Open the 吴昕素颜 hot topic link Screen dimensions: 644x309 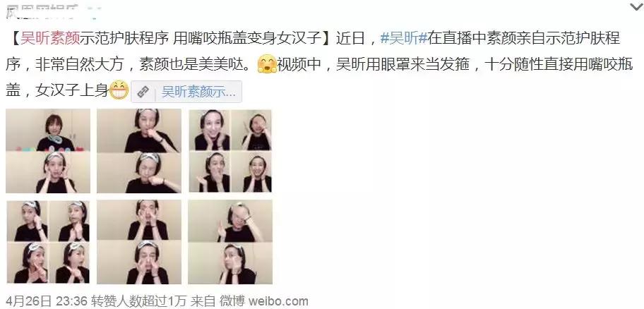point(49,38)
